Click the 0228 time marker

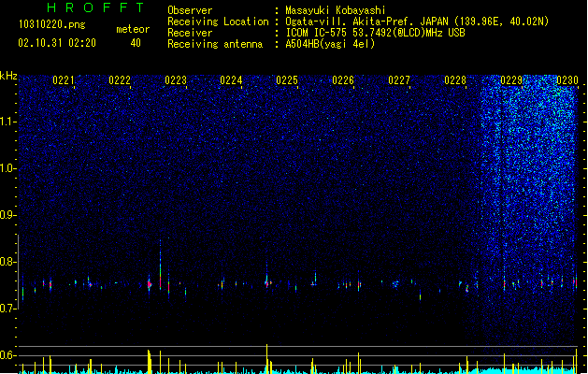pos(455,80)
